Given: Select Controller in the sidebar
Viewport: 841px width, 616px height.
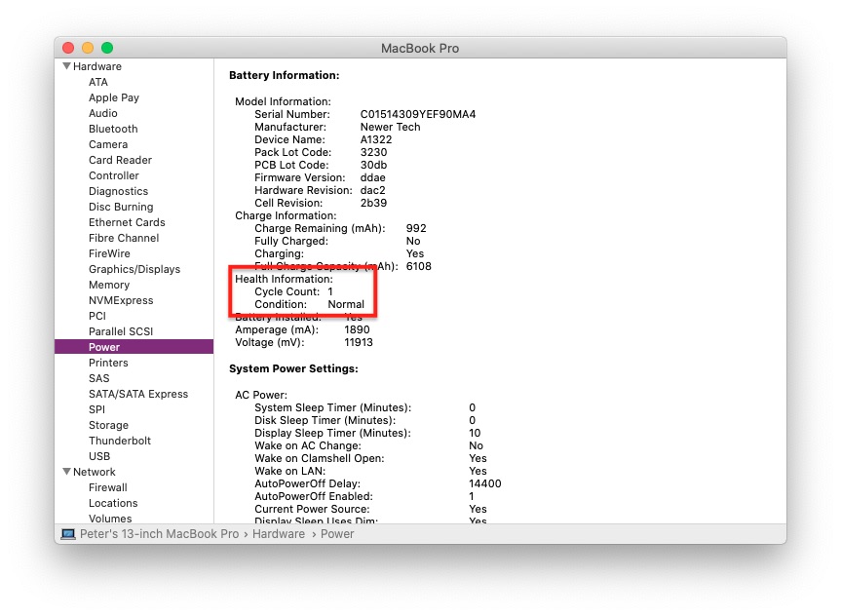Looking at the screenshot, I should tap(114, 175).
